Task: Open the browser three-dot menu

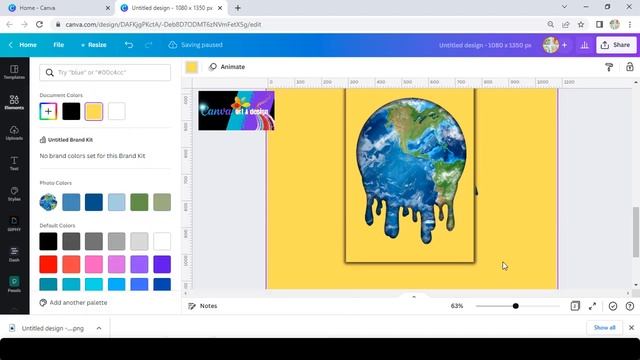Action: pos(630,24)
